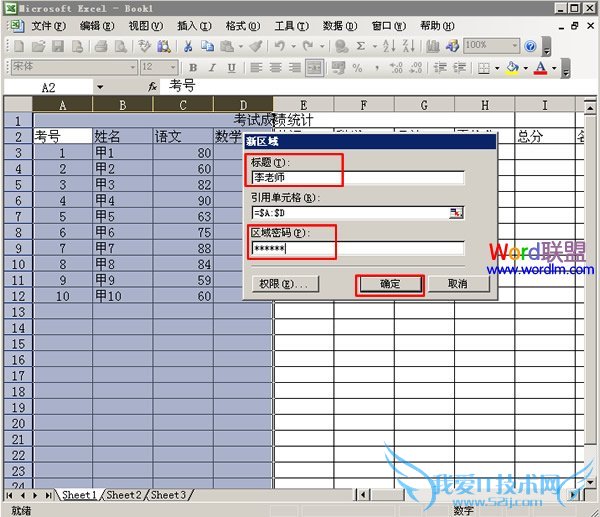Click the Fill Color paint bucket swatch
Screen dimensions: 600x517
[x=512, y=68]
